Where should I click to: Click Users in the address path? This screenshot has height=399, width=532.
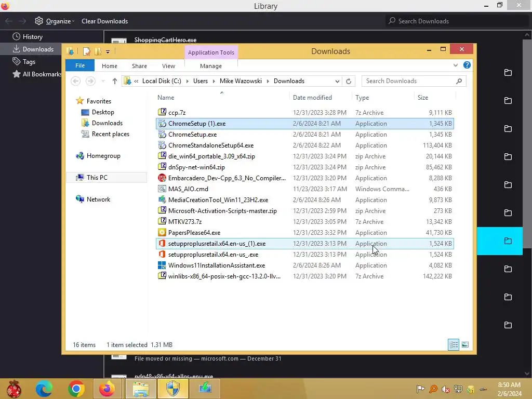click(200, 81)
